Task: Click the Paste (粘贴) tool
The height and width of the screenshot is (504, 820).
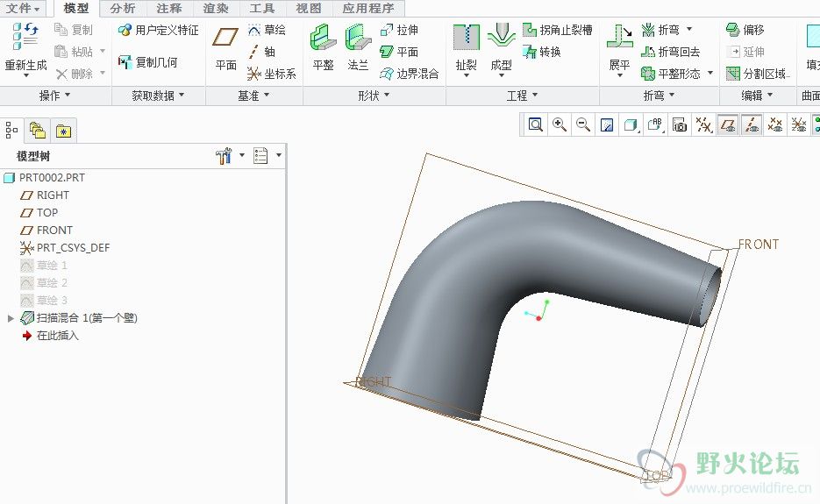Action: [x=74, y=51]
